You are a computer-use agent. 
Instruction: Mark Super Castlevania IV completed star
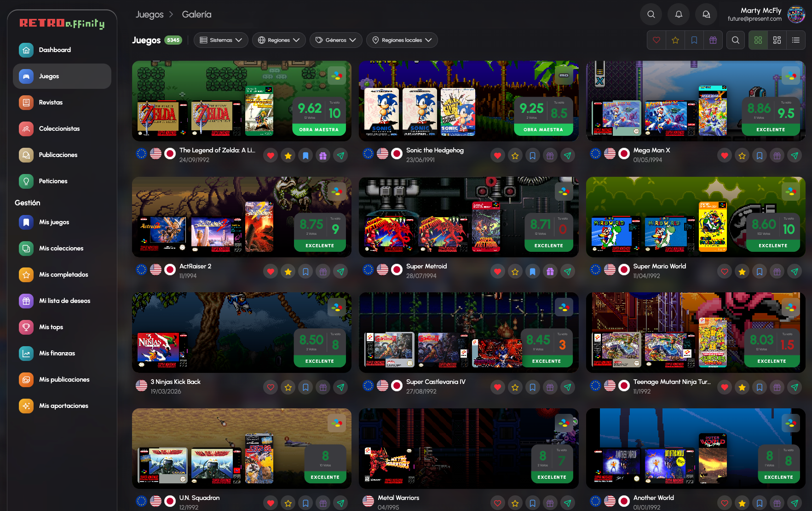(x=515, y=387)
